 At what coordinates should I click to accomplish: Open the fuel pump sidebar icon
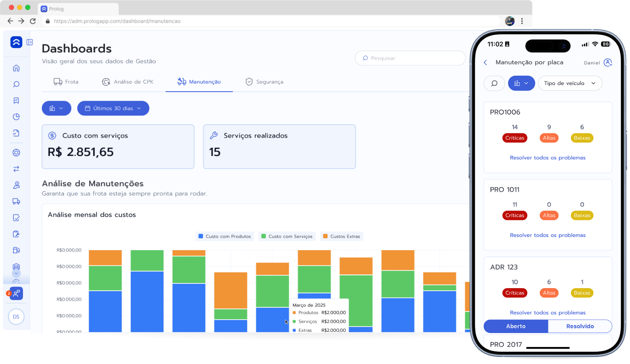pos(16,250)
